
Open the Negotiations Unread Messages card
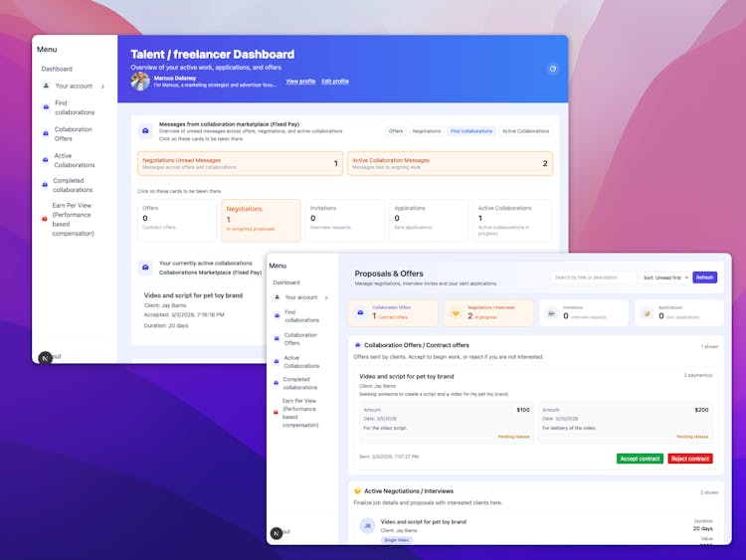coord(240,163)
